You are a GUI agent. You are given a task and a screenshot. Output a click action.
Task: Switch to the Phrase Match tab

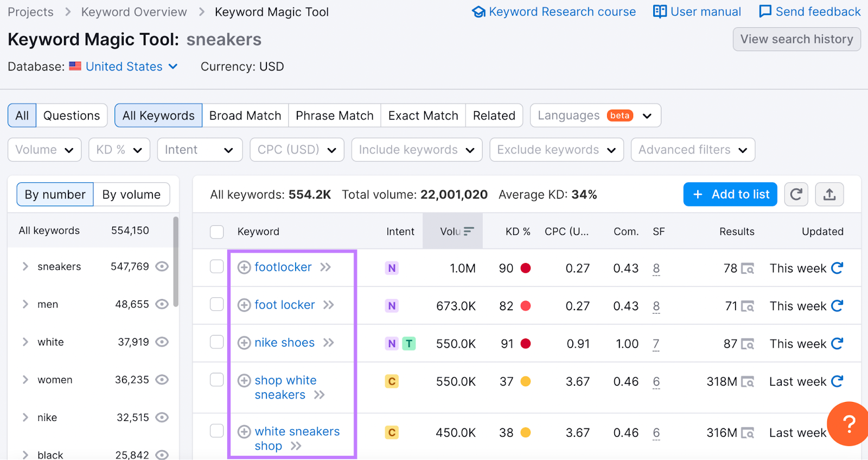[x=334, y=116]
